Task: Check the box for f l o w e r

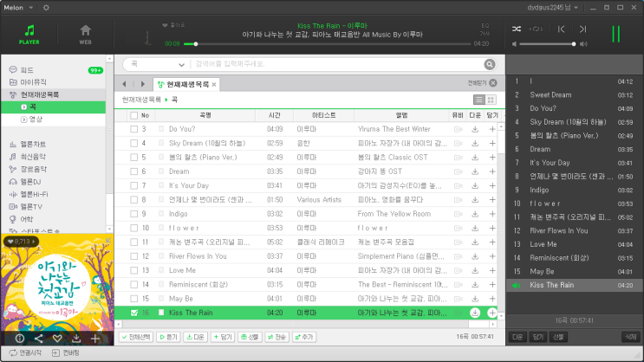Action: (133, 229)
